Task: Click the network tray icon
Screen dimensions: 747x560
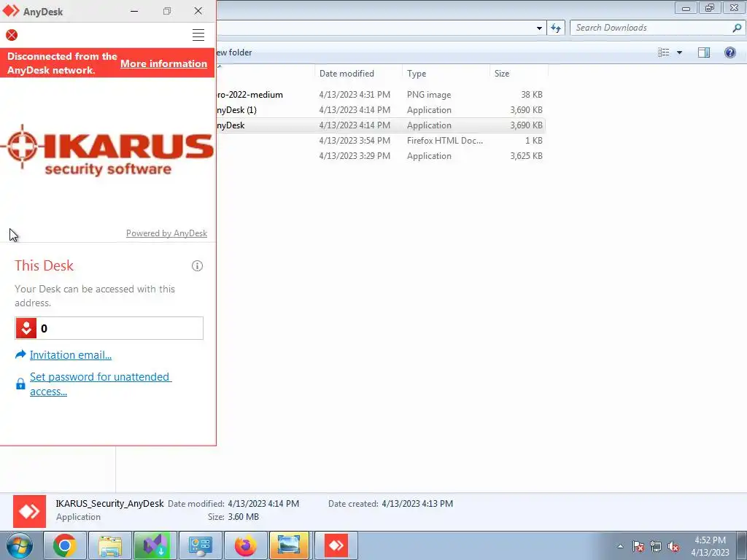Action: pos(656,546)
